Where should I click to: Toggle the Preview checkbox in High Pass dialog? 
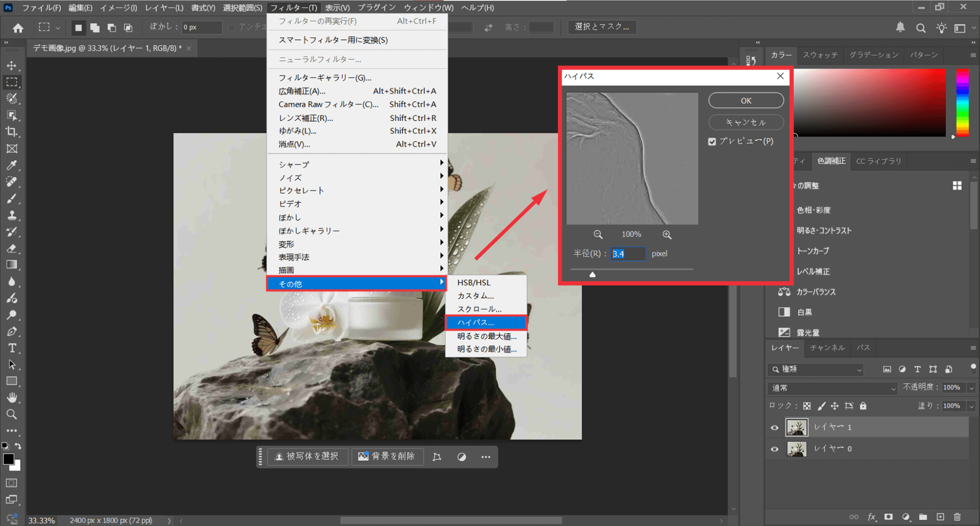coord(712,141)
